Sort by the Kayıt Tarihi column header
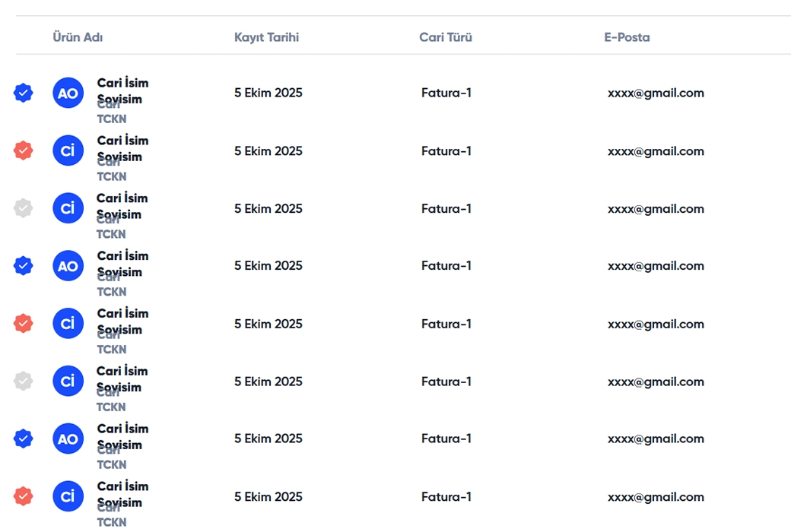This screenshot has width=791, height=532. (x=266, y=37)
